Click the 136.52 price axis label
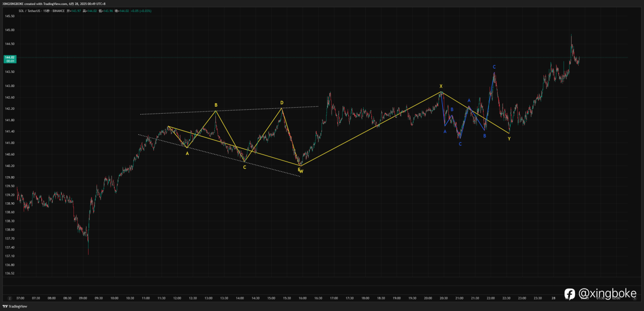This screenshot has width=644, height=311. (x=10, y=273)
